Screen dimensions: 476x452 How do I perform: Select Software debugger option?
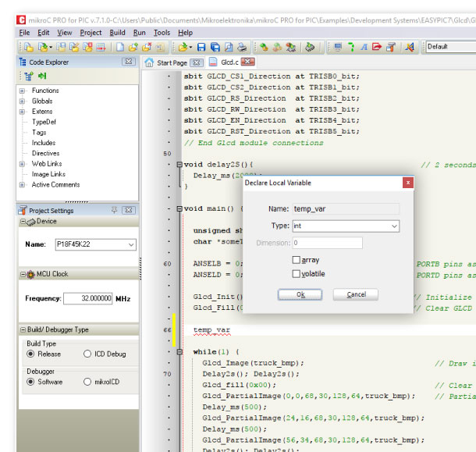(30, 382)
